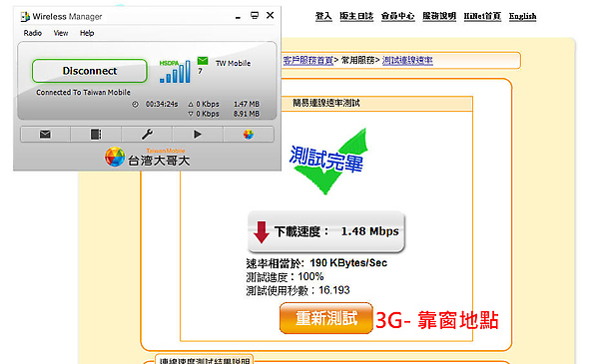Click the red download arrow icon

(262, 232)
